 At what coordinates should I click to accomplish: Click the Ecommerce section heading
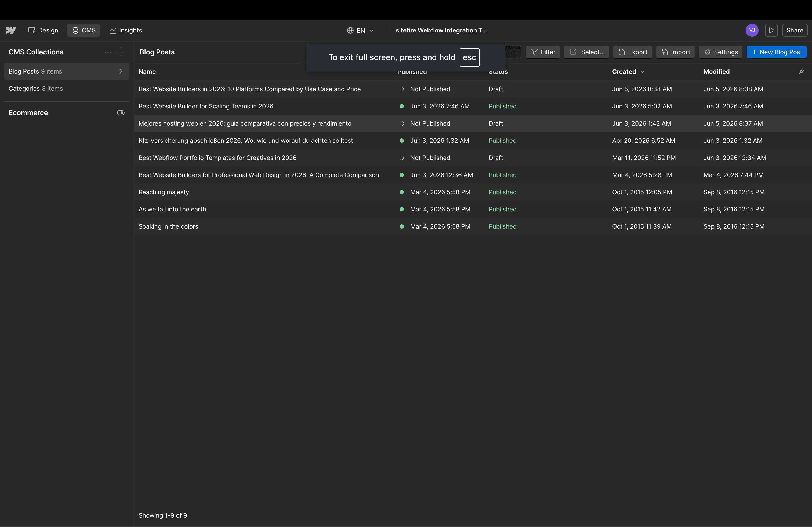click(x=28, y=113)
